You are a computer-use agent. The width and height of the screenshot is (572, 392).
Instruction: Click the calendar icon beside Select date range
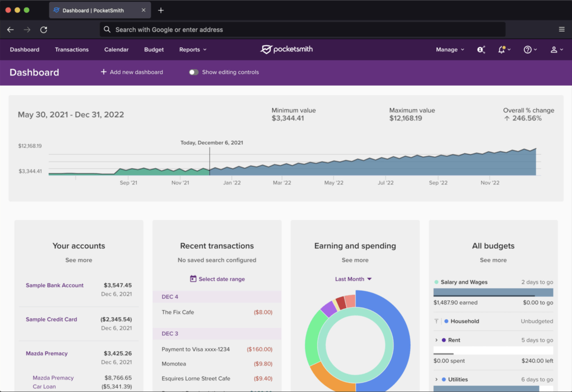193,279
